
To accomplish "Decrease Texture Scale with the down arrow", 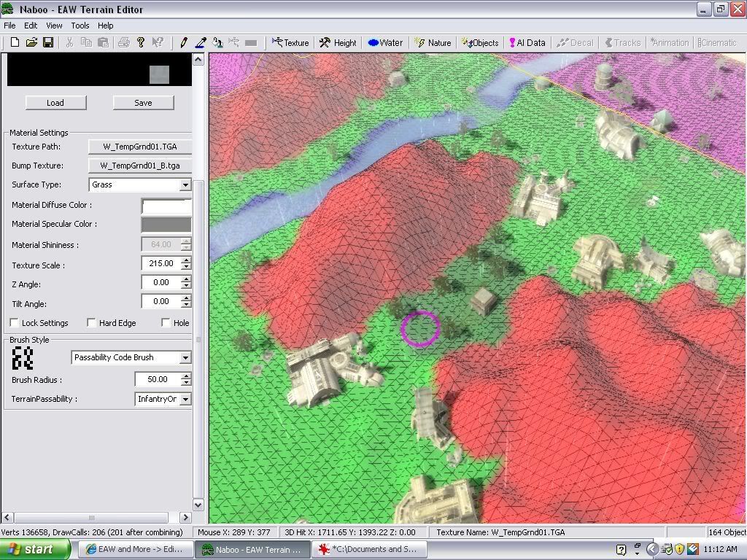I will pyautogui.click(x=186, y=267).
